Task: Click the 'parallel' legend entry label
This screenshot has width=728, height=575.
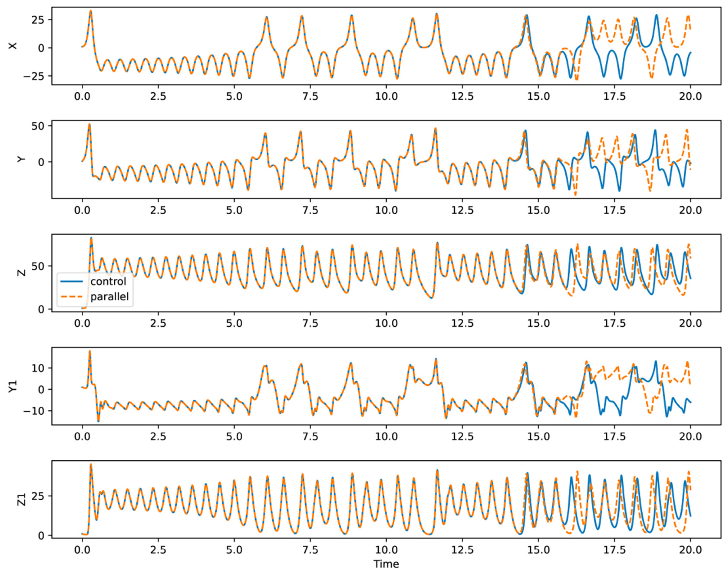Action: click(110, 297)
